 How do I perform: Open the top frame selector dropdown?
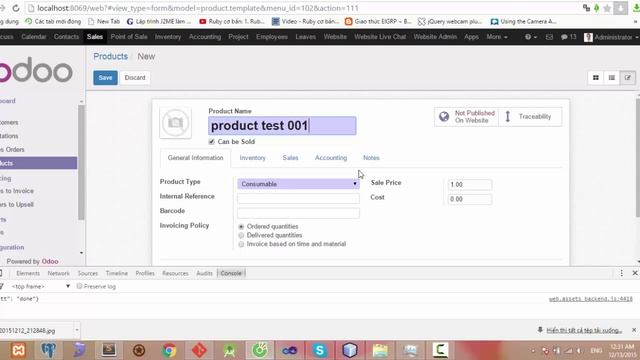pos(40,287)
